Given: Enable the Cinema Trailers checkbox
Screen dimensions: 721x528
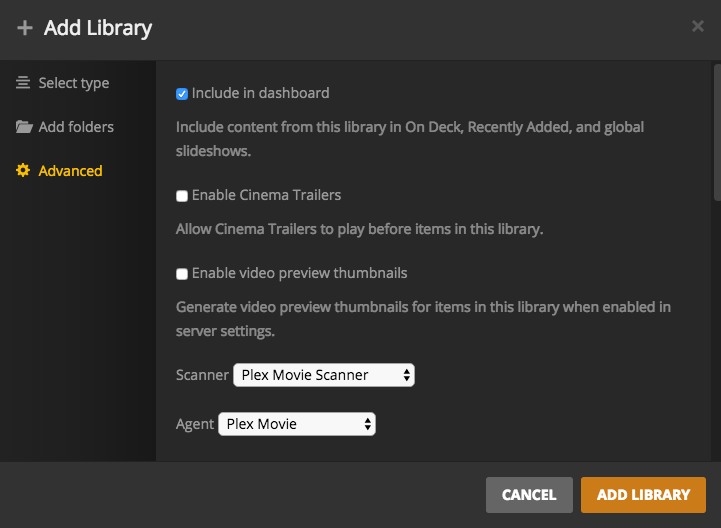Looking at the screenshot, I should pos(182,196).
